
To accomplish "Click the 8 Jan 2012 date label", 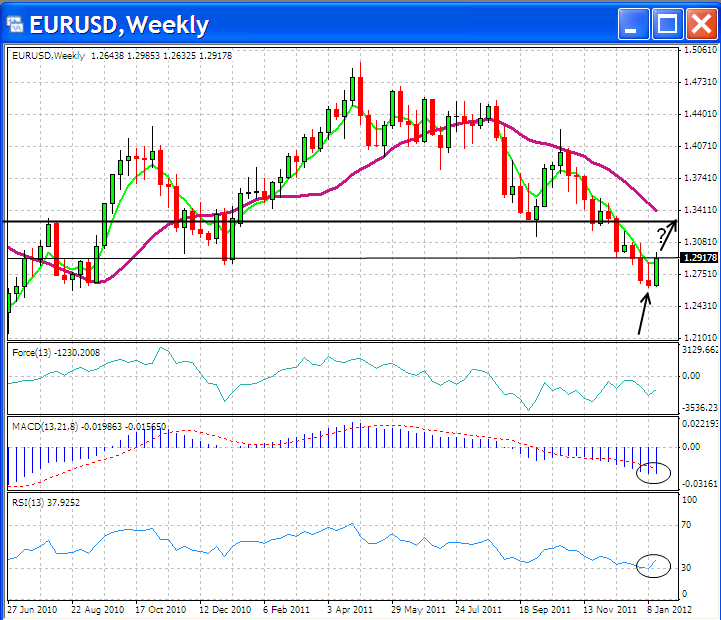I will pos(670,610).
